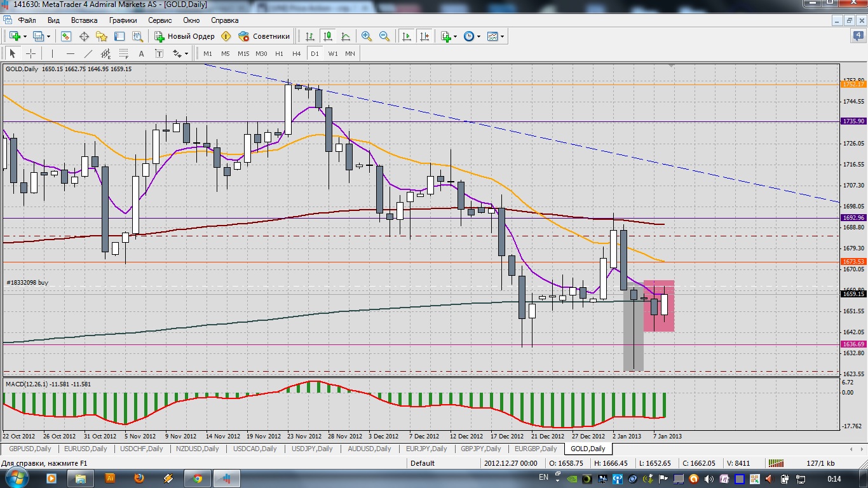868x488 pixels.
Task: Open Google Chrome from the taskbar
Action: (197, 478)
